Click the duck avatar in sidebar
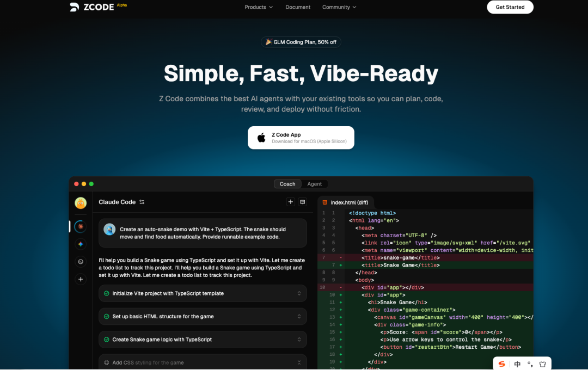This screenshot has height=370, width=588. [x=81, y=203]
